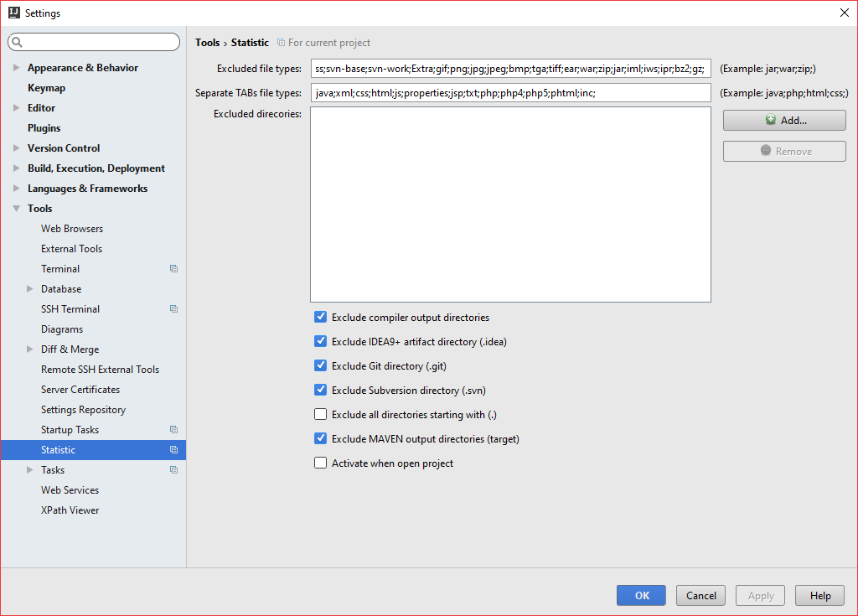Image resolution: width=858 pixels, height=616 pixels.
Task: Open Settings Repository page
Action: pyautogui.click(x=83, y=410)
